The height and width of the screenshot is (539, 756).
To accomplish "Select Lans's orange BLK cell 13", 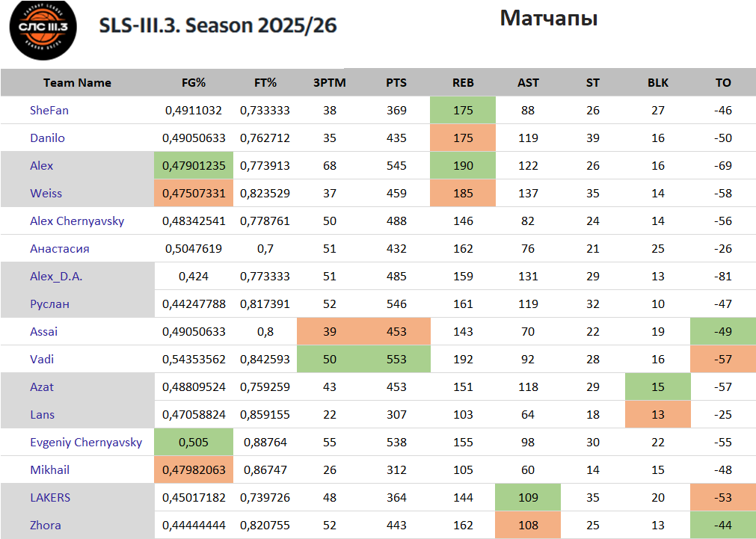I will coord(658,415).
